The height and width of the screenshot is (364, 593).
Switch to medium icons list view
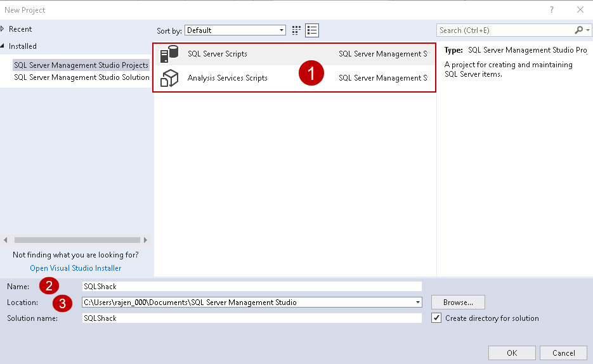pos(312,30)
